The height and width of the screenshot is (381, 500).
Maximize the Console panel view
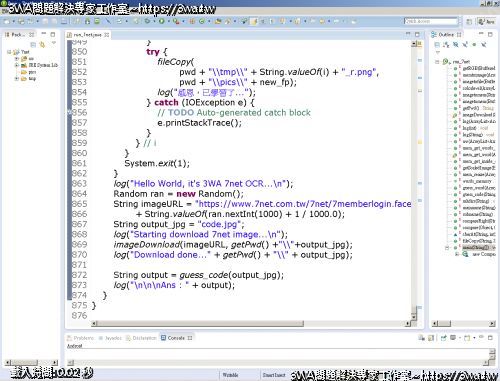(490, 338)
